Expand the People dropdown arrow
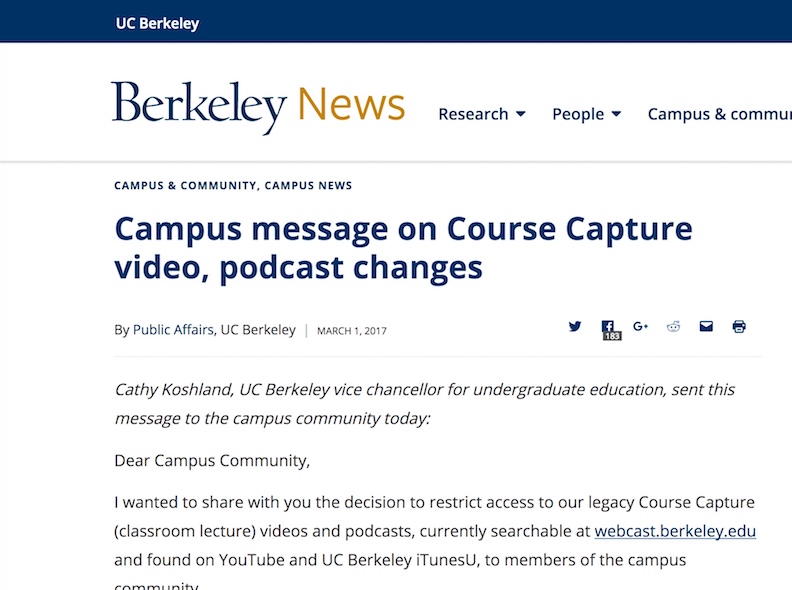 point(616,114)
